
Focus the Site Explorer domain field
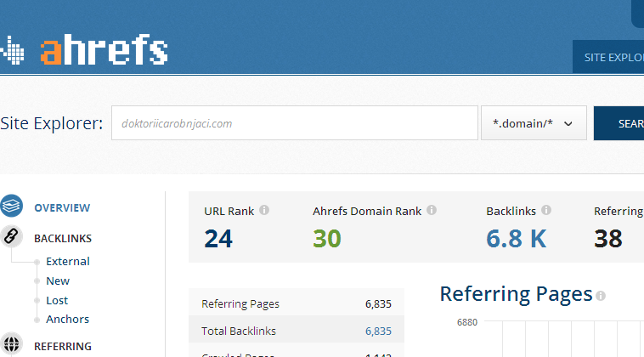(x=295, y=123)
